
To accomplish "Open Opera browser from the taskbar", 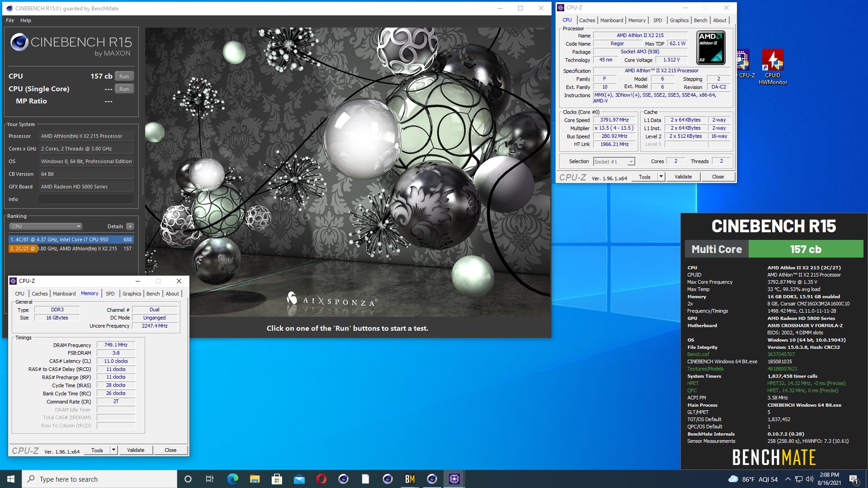I will point(321,479).
